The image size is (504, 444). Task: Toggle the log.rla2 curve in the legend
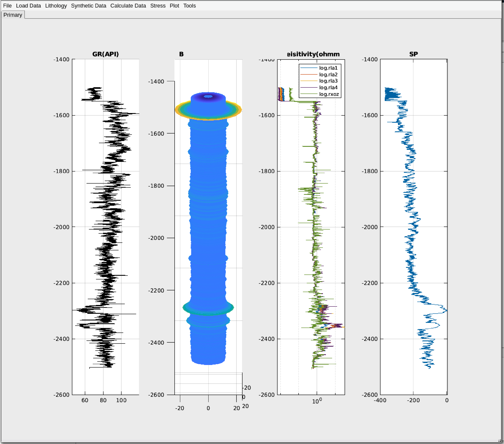coord(329,74)
